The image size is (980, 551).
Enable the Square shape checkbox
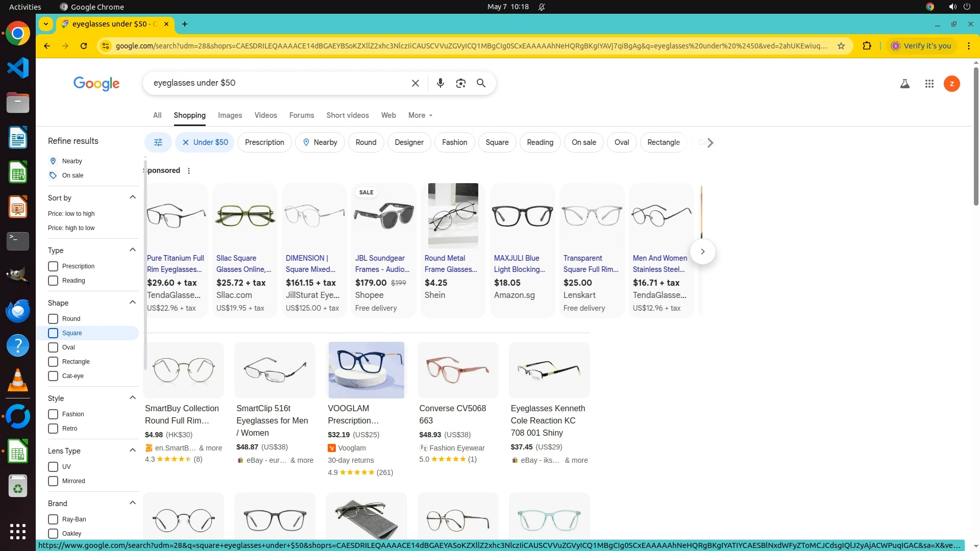(x=53, y=333)
